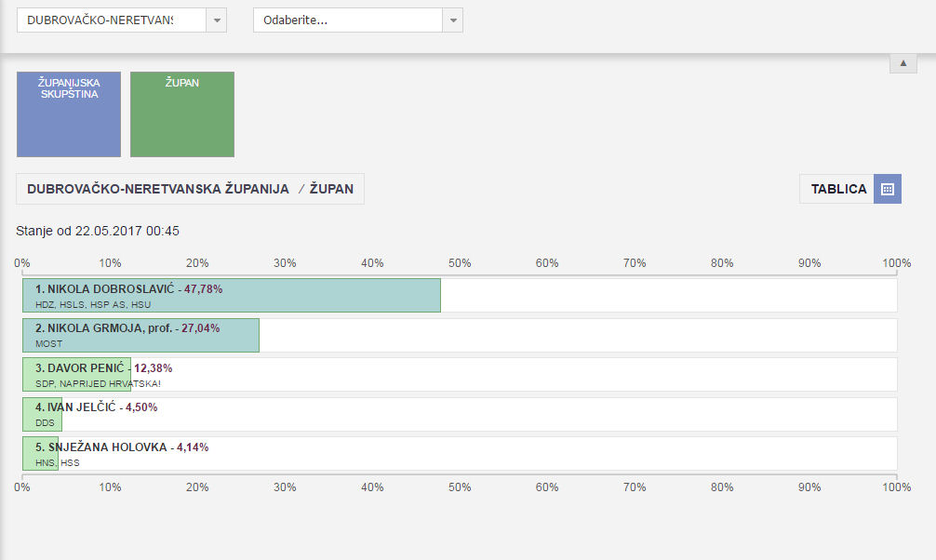Image resolution: width=936 pixels, height=560 pixels.
Task: Select the green Župan tile
Action: tap(182, 114)
